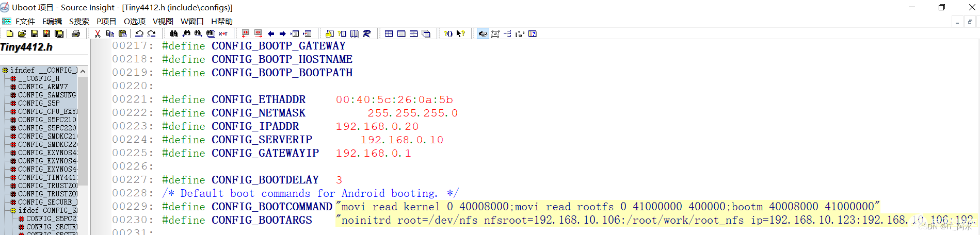
Task: Toggle the Relation Window tree icon
Action: point(508,33)
